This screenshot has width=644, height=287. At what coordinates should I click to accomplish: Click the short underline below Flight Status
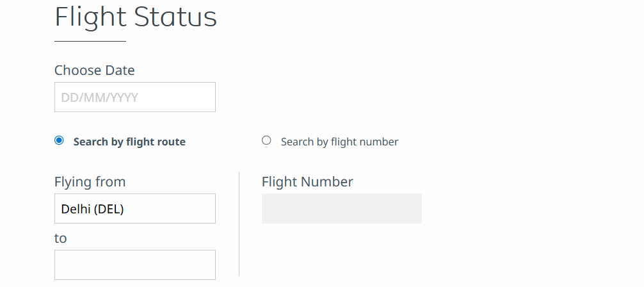[90, 42]
